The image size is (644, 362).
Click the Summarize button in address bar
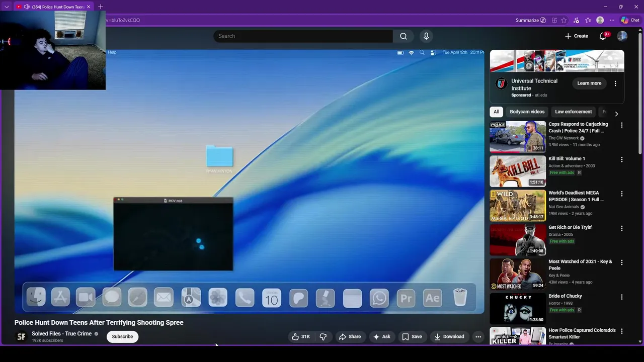click(x=530, y=20)
